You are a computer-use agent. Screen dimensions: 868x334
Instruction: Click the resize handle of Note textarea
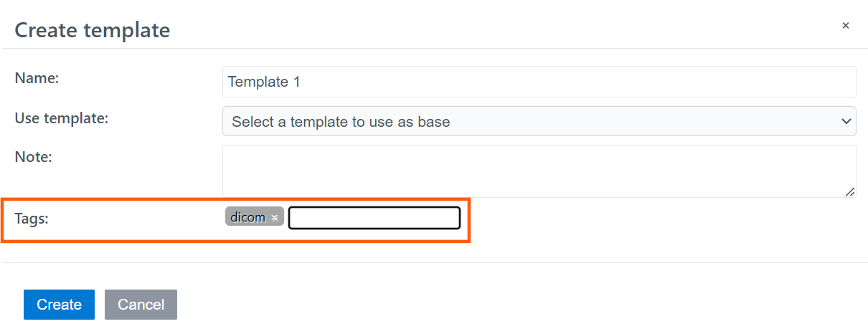[x=850, y=191]
